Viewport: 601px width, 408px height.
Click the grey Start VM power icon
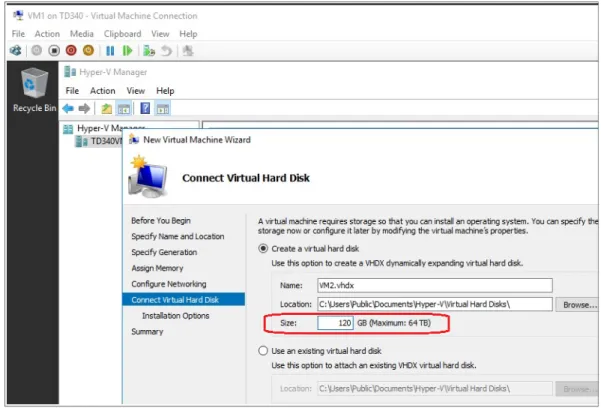click(x=37, y=51)
